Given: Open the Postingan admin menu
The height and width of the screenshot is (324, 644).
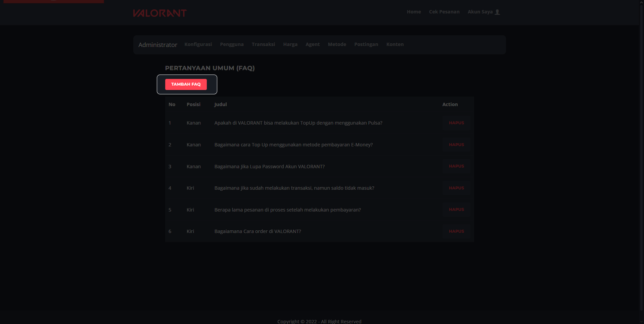Looking at the screenshot, I should tap(366, 44).
